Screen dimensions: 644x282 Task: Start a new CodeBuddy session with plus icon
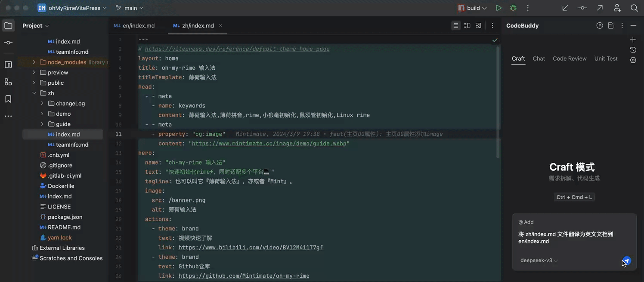(633, 39)
